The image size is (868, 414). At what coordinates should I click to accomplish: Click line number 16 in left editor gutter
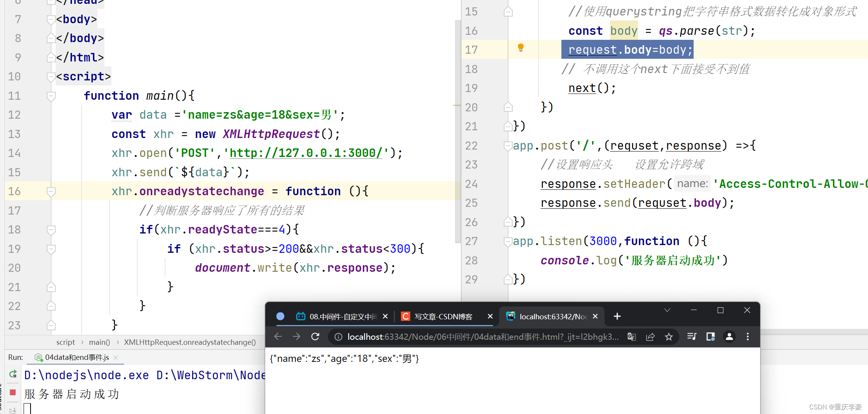[x=14, y=191]
